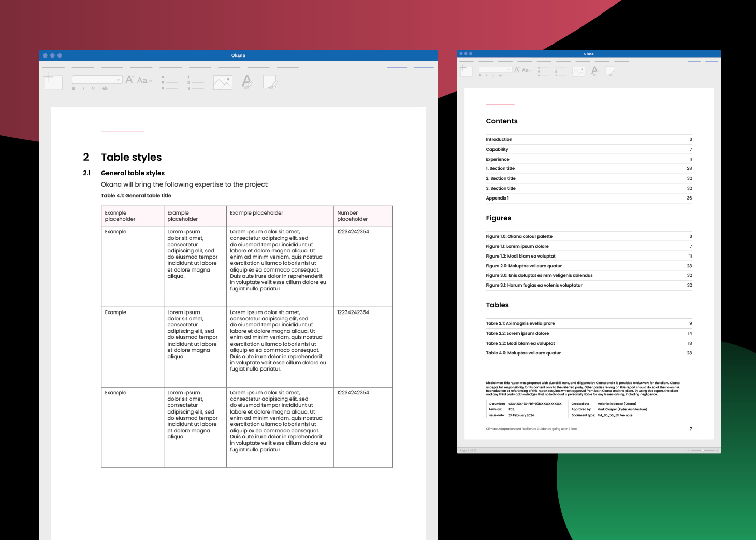Open the Introduction entry in Contents

pos(499,139)
